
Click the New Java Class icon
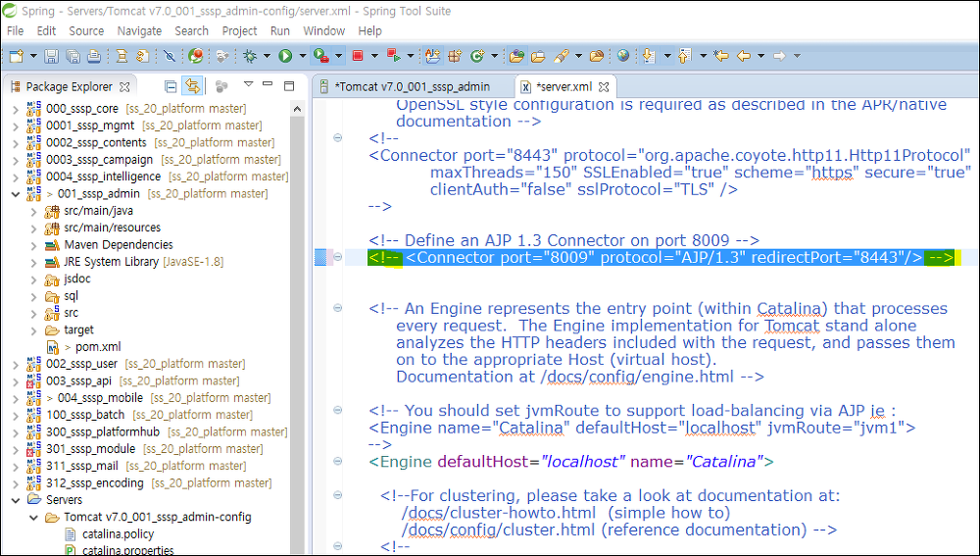click(x=477, y=56)
